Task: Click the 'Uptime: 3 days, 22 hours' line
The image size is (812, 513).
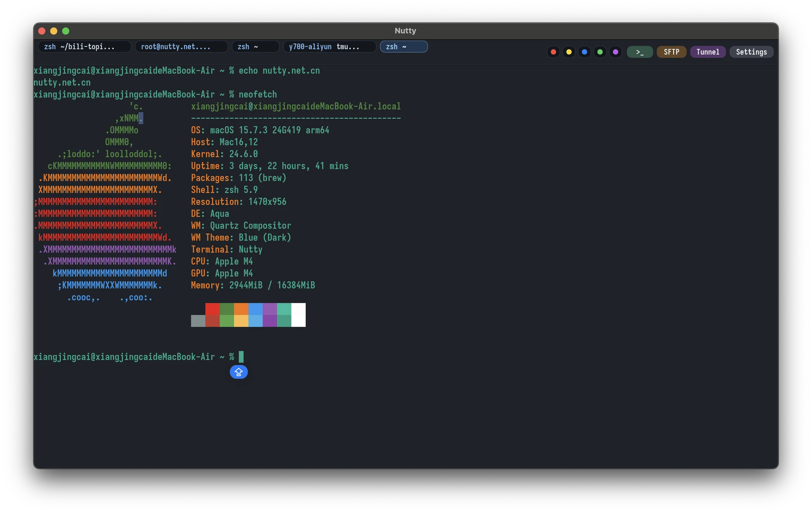Action: (x=269, y=166)
